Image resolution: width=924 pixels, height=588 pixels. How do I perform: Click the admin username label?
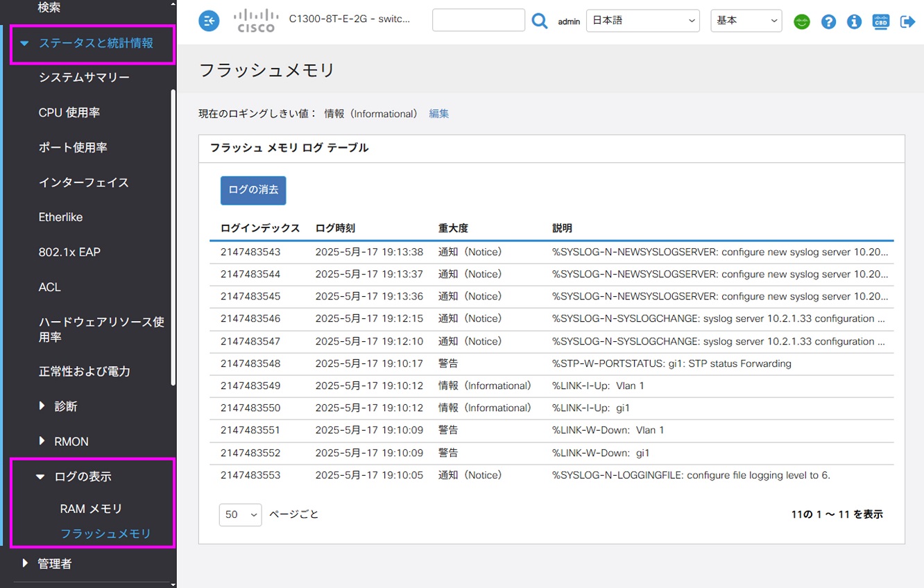click(x=569, y=21)
